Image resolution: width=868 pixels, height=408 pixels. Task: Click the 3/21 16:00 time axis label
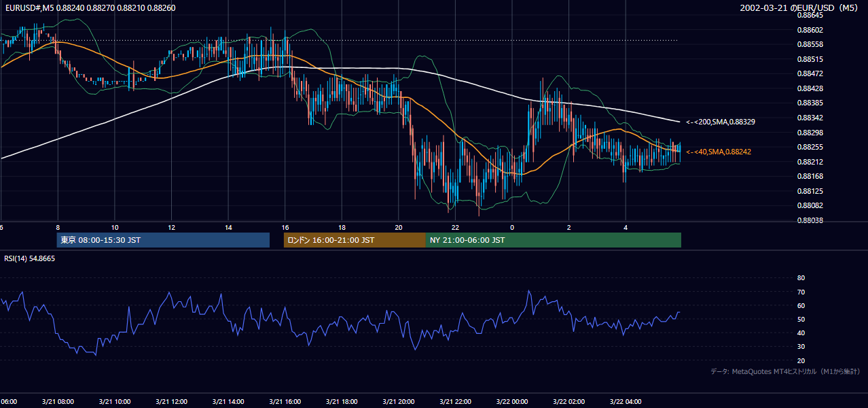(285, 401)
